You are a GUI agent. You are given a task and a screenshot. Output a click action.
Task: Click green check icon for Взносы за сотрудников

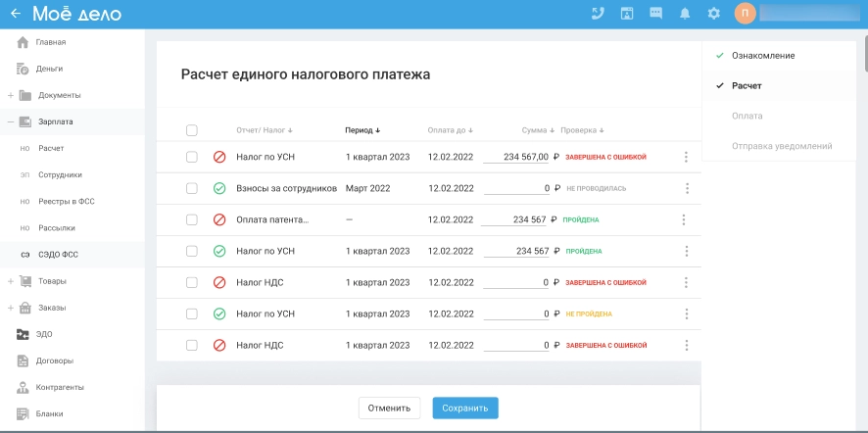pos(219,189)
